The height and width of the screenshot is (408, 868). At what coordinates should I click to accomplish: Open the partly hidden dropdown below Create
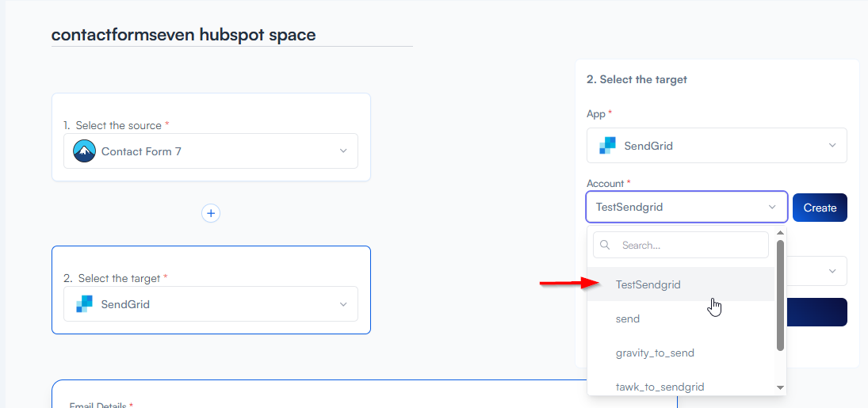coord(832,271)
